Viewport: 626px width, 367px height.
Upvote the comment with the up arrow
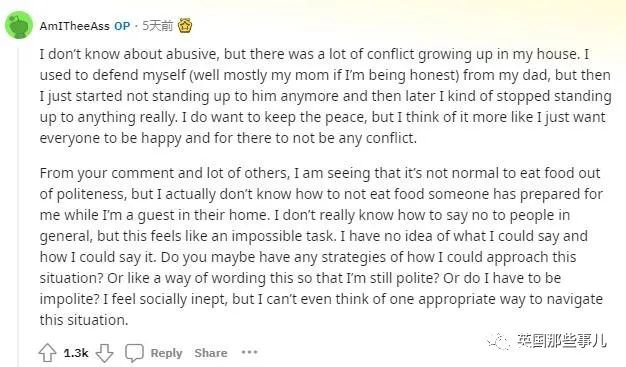pos(48,353)
